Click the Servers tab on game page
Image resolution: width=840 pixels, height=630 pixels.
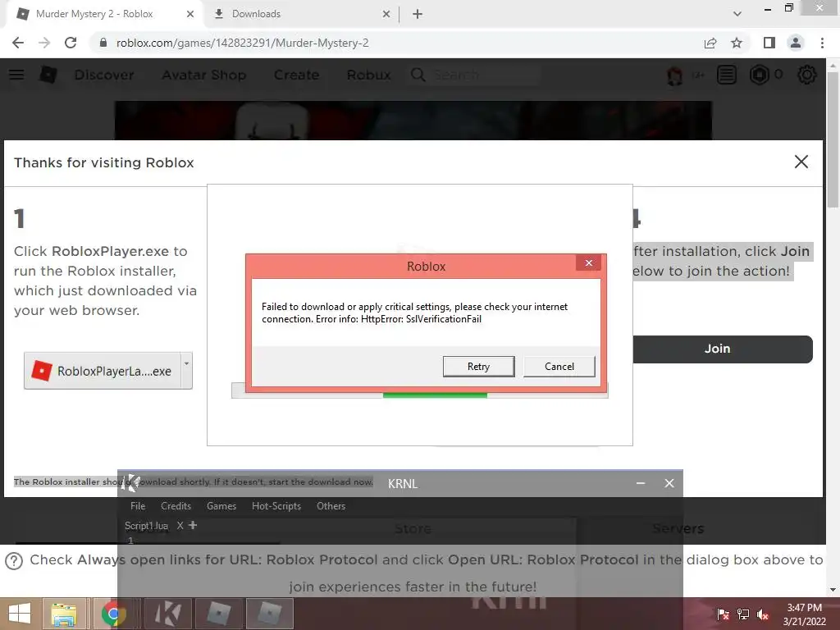678,529
